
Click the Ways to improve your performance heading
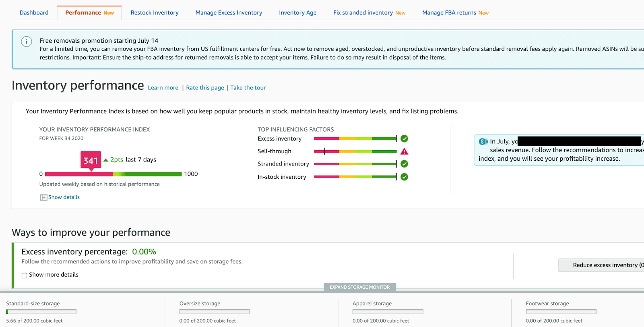point(91,232)
